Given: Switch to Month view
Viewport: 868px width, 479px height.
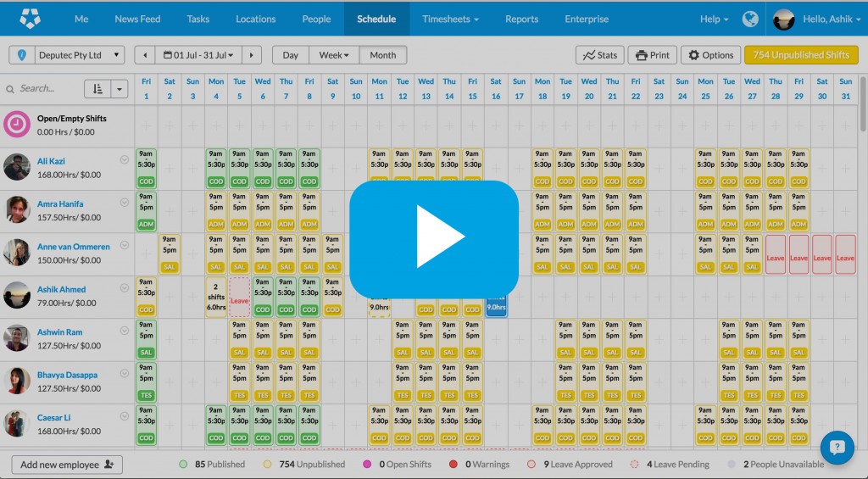Looking at the screenshot, I should pyautogui.click(x=382, y=55).
